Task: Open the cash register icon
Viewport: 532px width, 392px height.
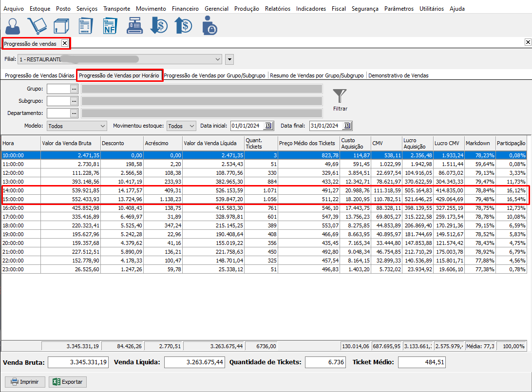Action: [x=134, y=25]
